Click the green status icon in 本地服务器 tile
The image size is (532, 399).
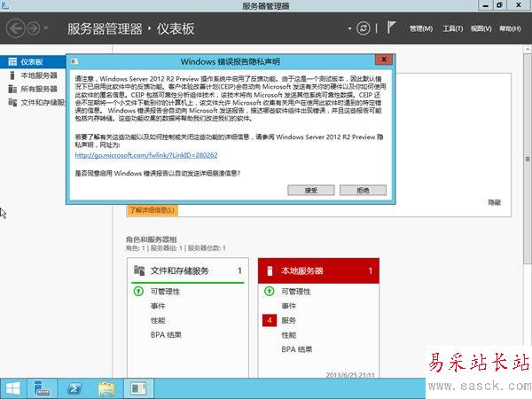pyautogui.click(x=269, y=291)
